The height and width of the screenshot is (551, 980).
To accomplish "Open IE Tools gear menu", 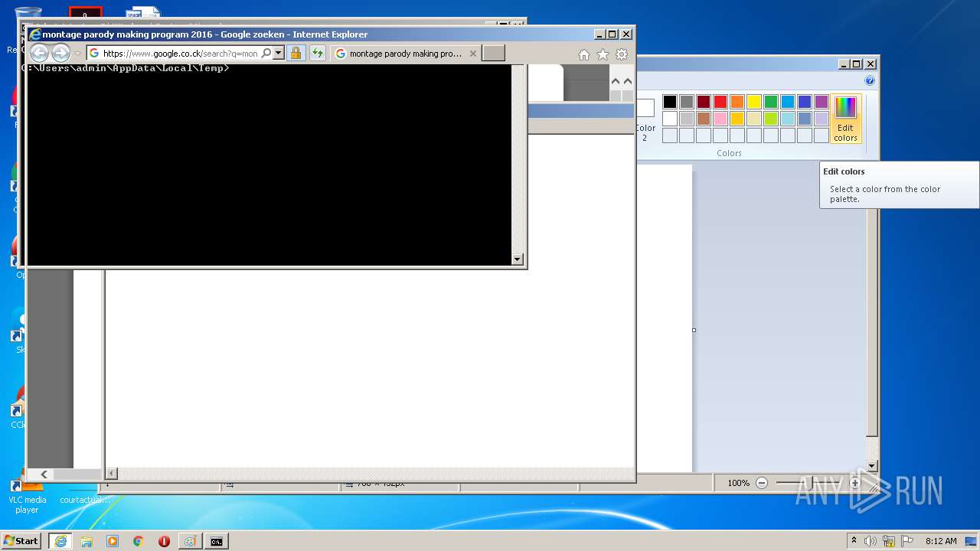I will [x=622, y=54].
